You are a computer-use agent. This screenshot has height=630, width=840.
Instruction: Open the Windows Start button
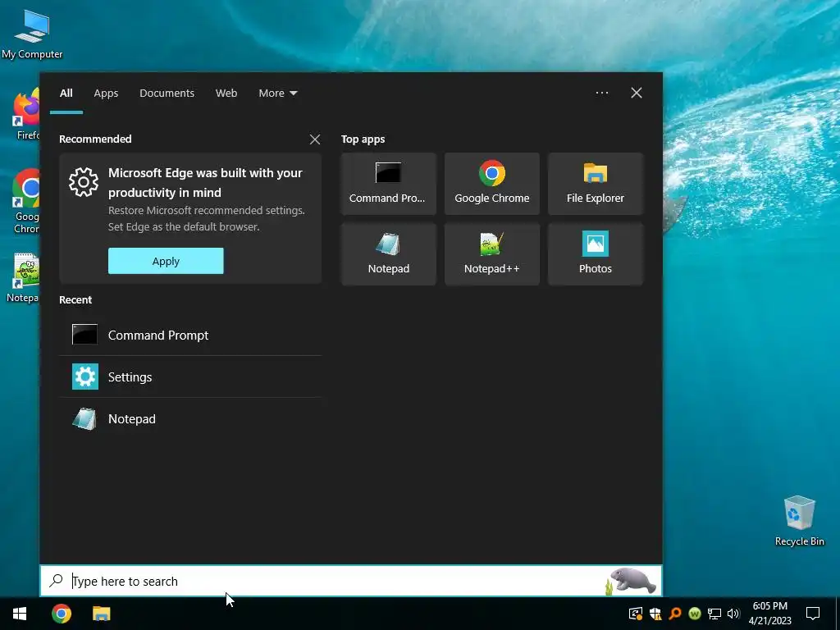coord(20,614)
